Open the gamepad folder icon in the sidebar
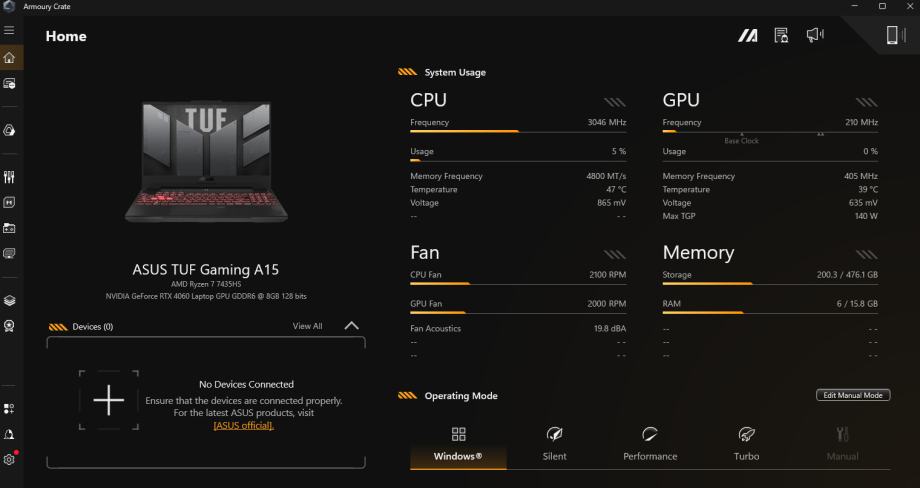This screenshot has height=488, width=920. 9,228
